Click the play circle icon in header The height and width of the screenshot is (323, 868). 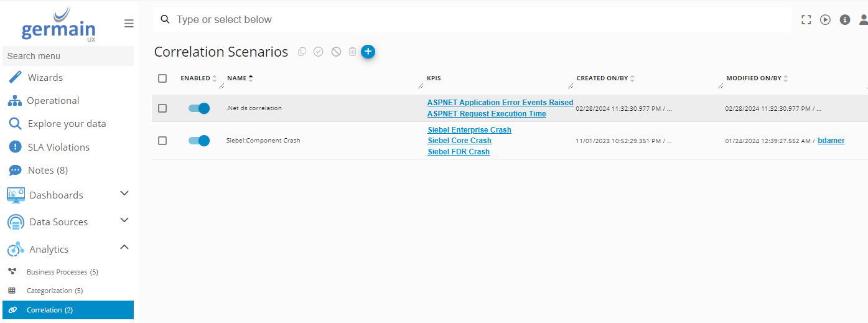pyautogui.click(x=825, y=20)
